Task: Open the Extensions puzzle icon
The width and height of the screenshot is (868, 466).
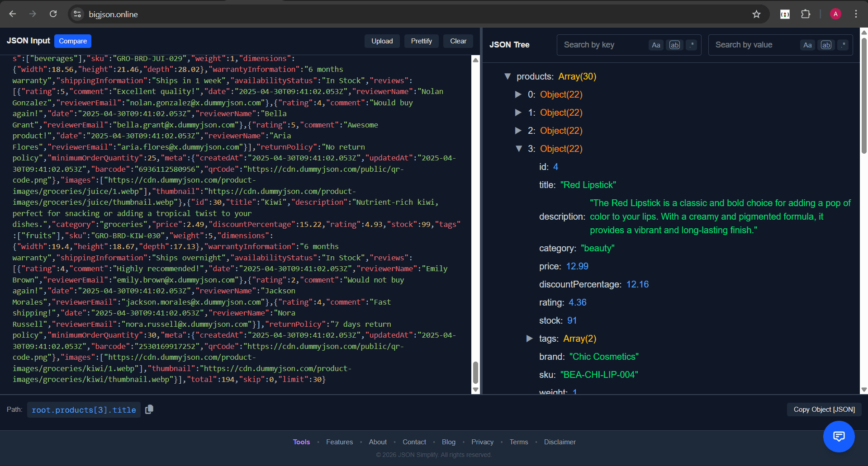Action: (x=806, y=14)
